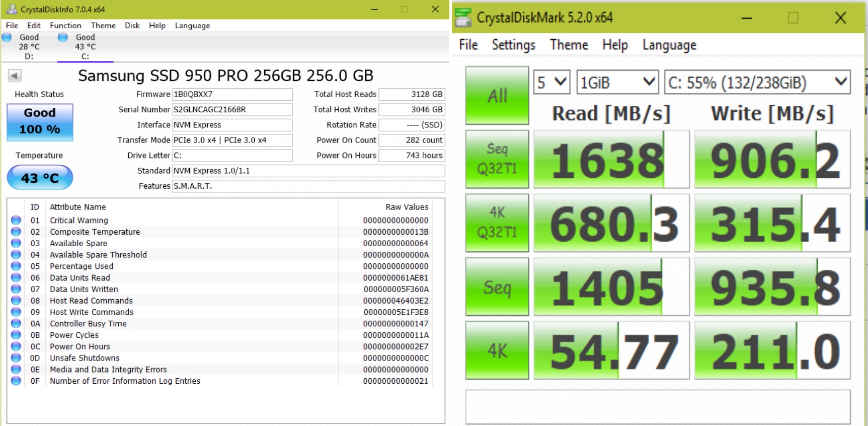Start the 4K Q32T1 benchmark

pyautogui.click(x=497, y=223)
